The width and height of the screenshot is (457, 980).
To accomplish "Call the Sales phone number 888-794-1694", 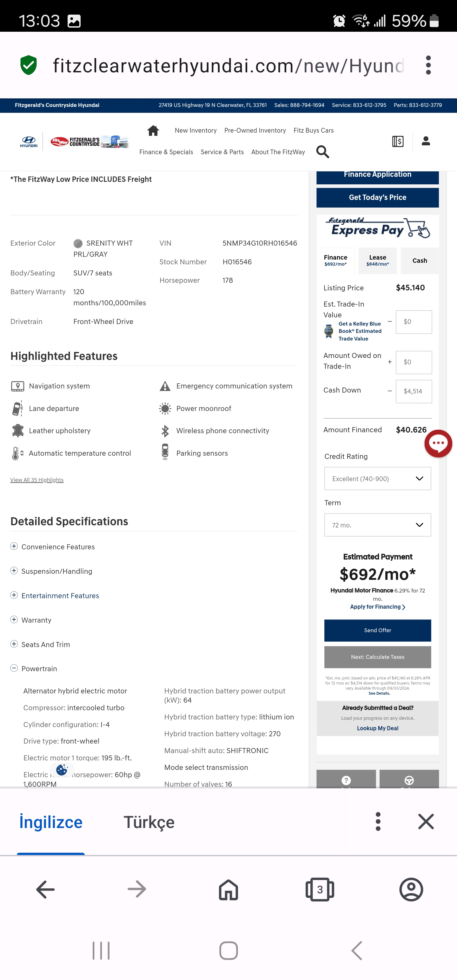I will click(x=299, y=105).
